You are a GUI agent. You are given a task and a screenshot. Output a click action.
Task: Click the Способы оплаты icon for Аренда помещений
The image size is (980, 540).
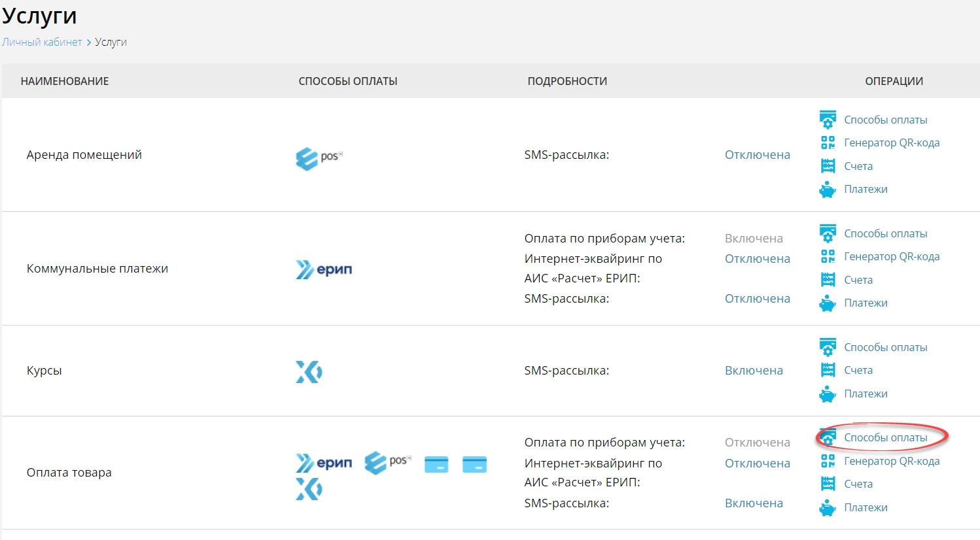828,120
